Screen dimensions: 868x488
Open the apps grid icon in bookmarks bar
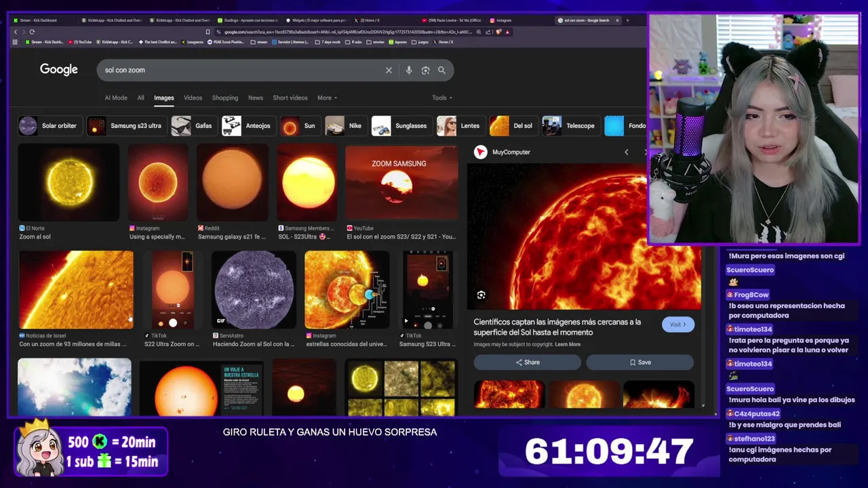[15, 42]
